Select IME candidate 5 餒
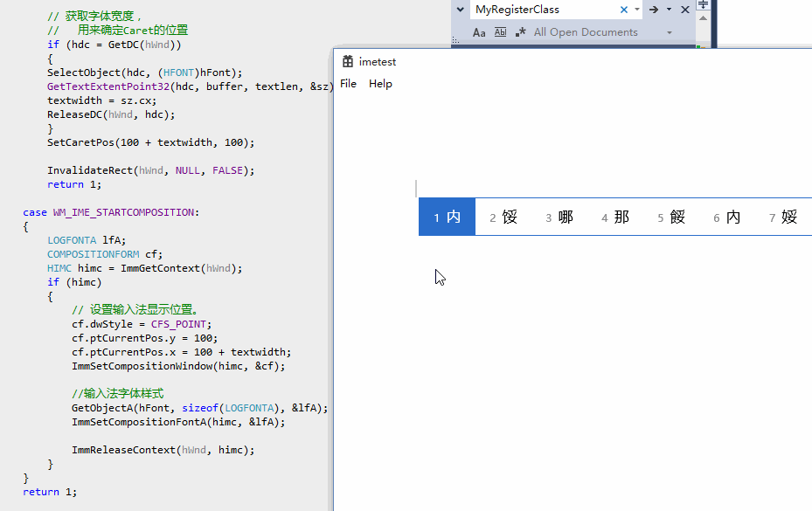Screen dimensions: 812x511 [x=671, y=217]
